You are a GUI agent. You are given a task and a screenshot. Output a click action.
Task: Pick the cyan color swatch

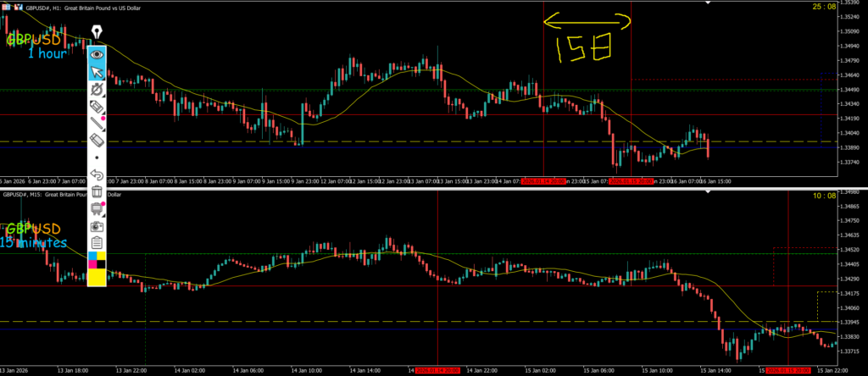click(x=92, y=256)
